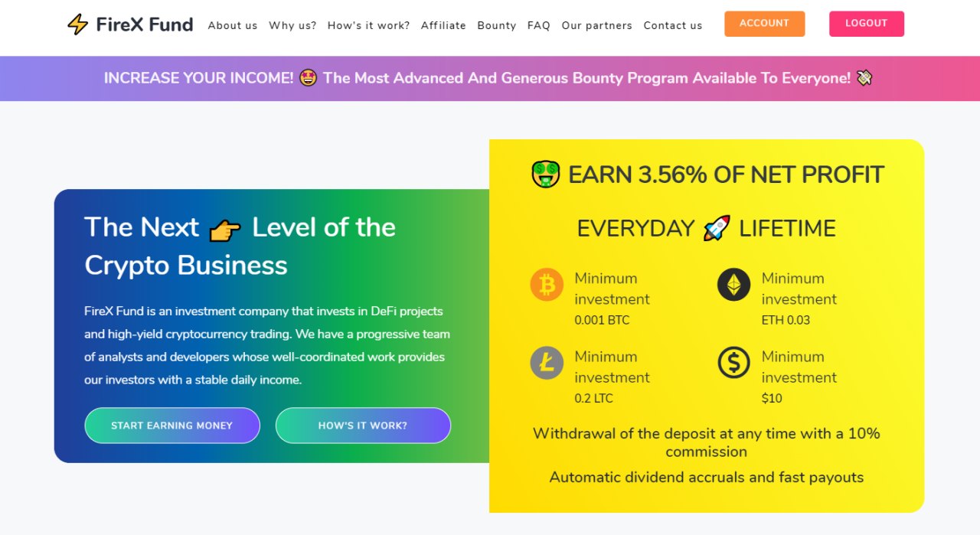Viewport: 980px width, 535px height.
Task: Click the START EARNING MONEY button
Action: tap(172, 426)
